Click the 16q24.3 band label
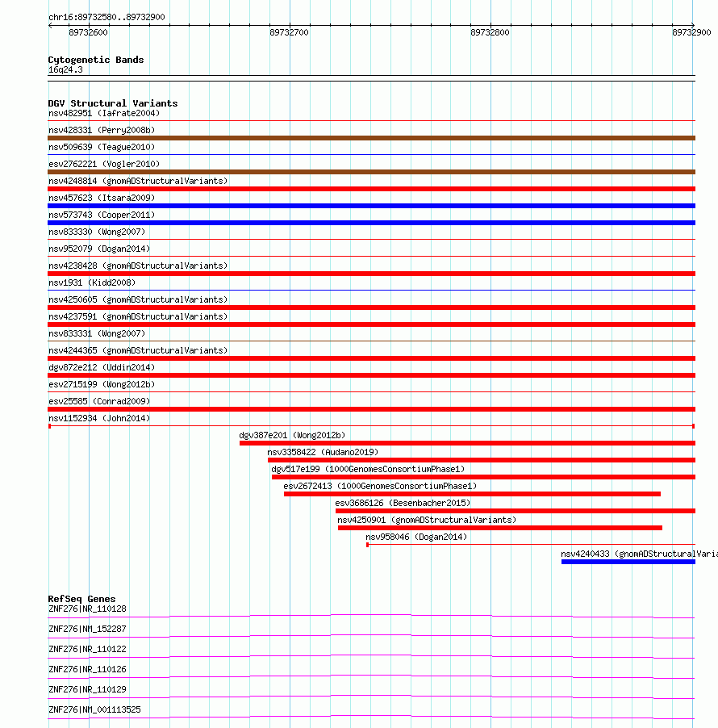 pyautogui.click(x=65, y=70)
